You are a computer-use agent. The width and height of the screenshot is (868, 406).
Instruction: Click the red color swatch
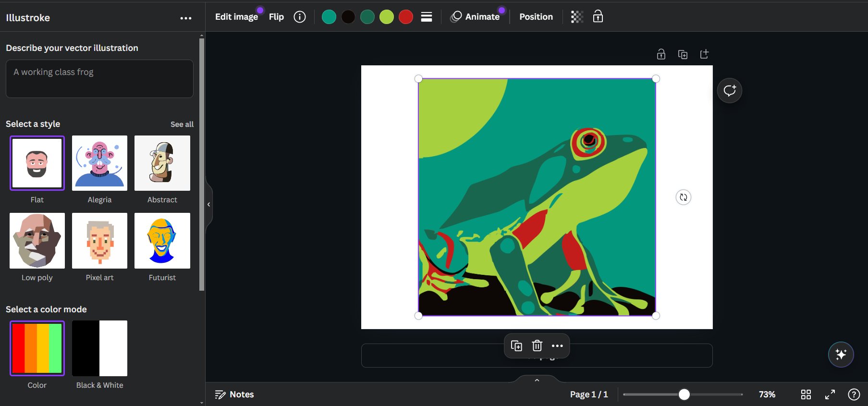coord(406,17)
